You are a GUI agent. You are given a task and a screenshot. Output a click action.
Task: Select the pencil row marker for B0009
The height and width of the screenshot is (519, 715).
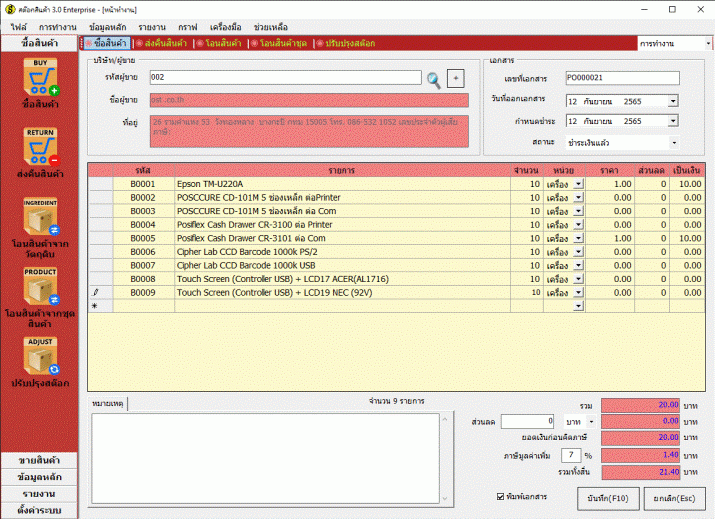95,292
